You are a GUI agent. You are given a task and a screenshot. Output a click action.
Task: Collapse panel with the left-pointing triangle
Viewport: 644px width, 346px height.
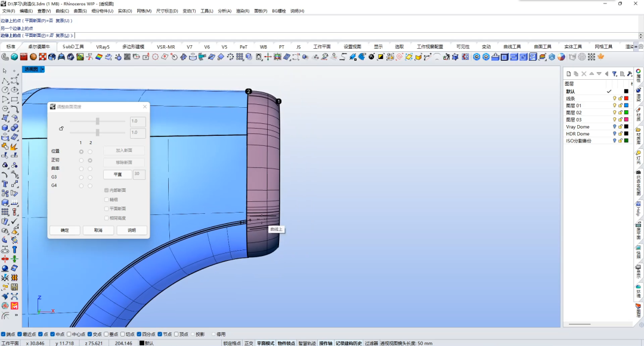(x=606, y=74)
